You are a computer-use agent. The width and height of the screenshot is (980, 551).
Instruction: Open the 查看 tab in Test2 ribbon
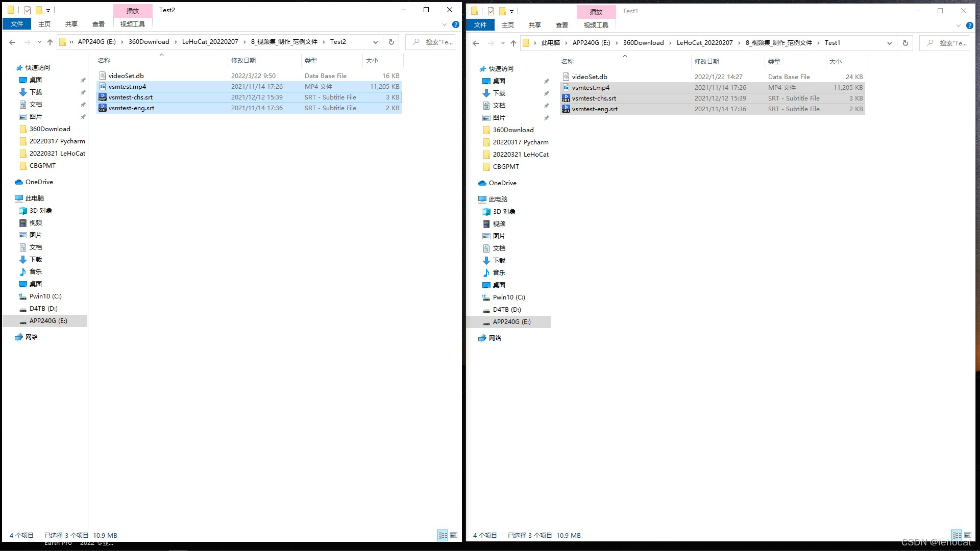[98, 24]
